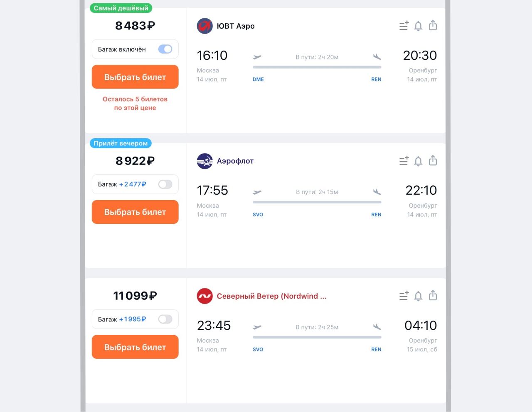Share the Аэрофлот flight ticket
The width and height of the screenshot is (532, 412).
433,160
